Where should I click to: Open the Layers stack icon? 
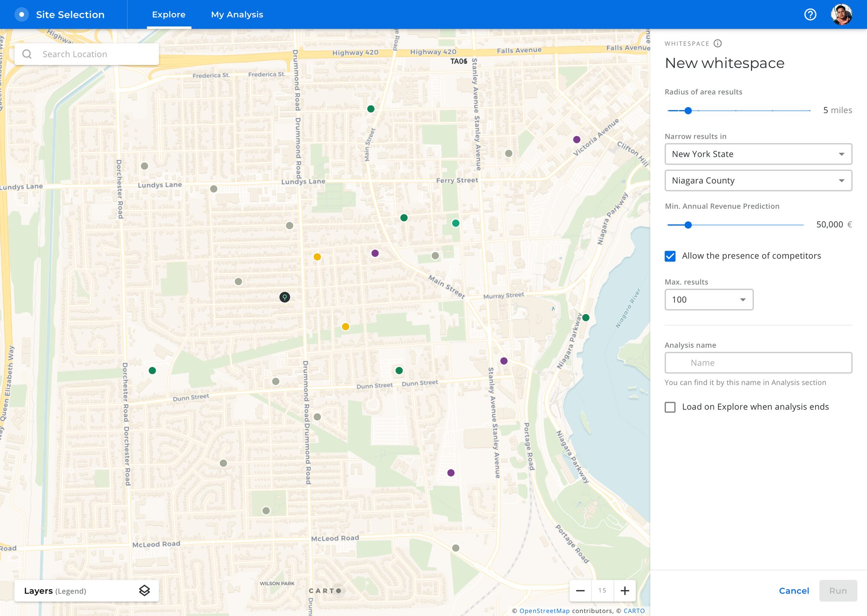(x=144, y=590)
